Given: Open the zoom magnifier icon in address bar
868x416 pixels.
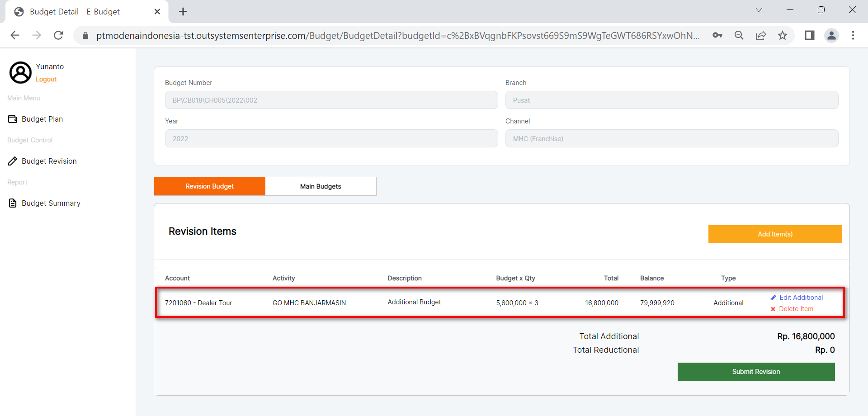Looking at the screenshot, I should [739, 35].
